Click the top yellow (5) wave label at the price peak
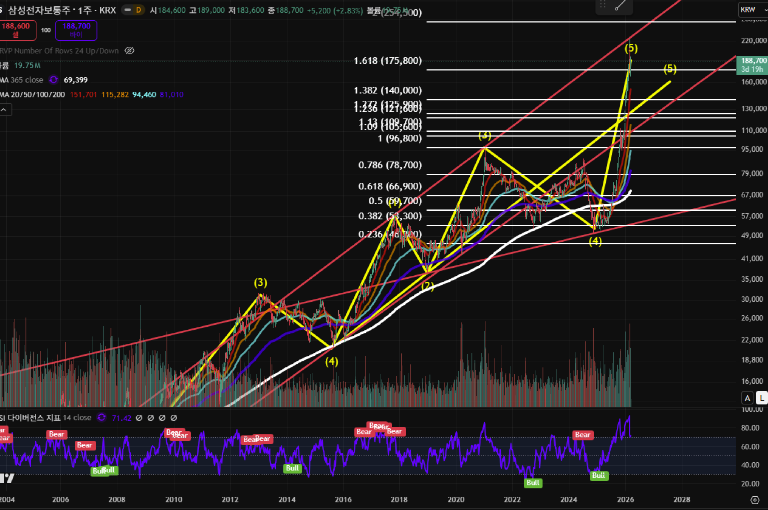This screenshot has width=768, height=510. pos(631,48)
